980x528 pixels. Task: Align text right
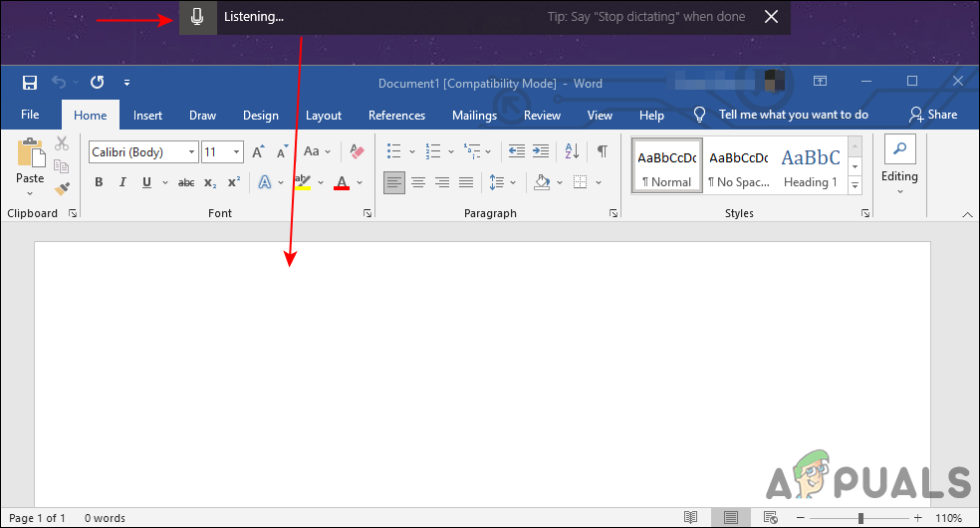point(442,182)
